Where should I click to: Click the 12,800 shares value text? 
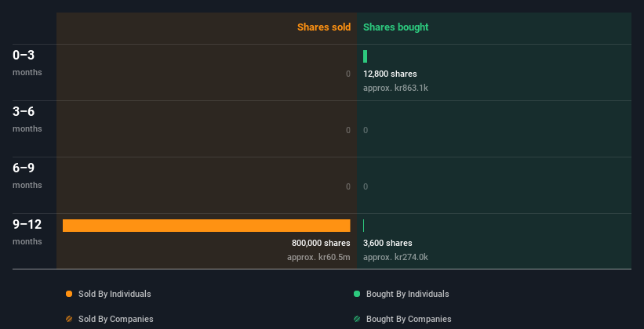click(x=390, y=74)
